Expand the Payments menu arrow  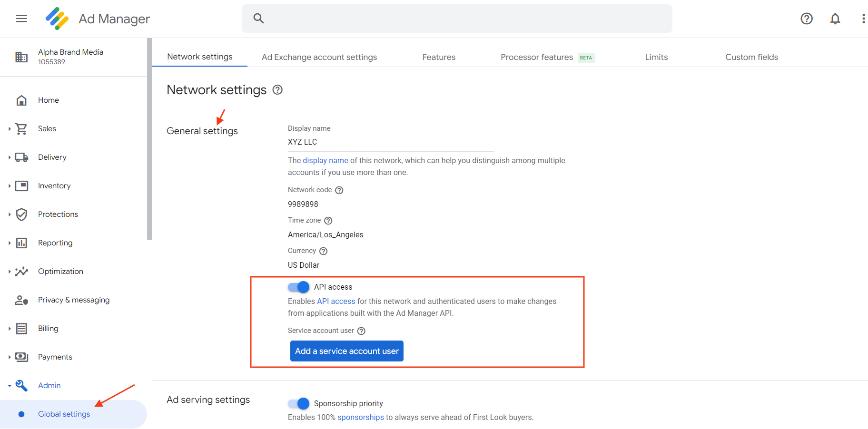pyautogui.click(x=9, y=357)
